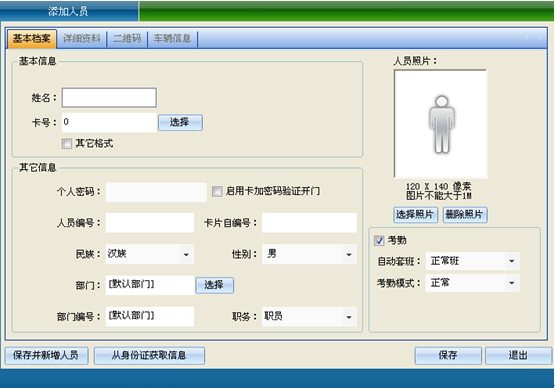Click the tab strip left scroll arrow

click(527, 37)
